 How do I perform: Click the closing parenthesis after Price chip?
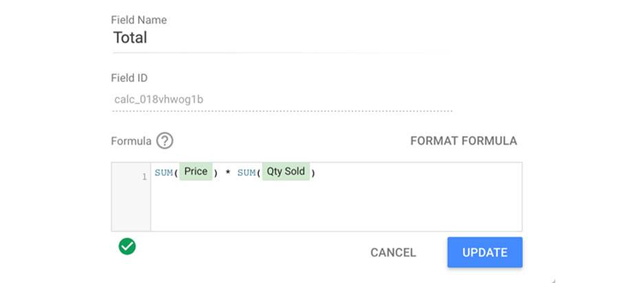click(x=216, y=173)
